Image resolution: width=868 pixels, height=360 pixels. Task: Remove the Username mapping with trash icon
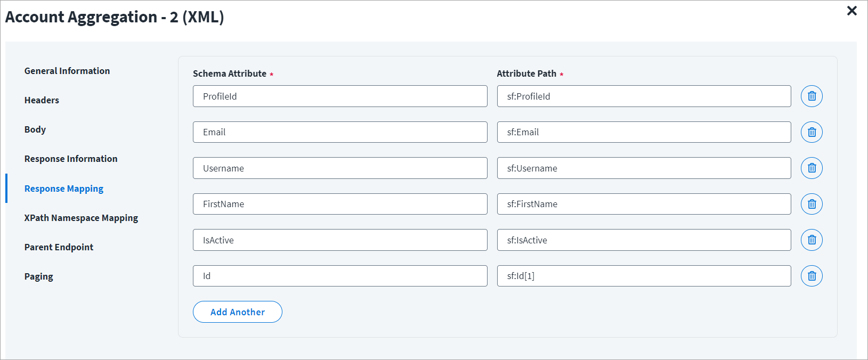click(x=812, y=168)
